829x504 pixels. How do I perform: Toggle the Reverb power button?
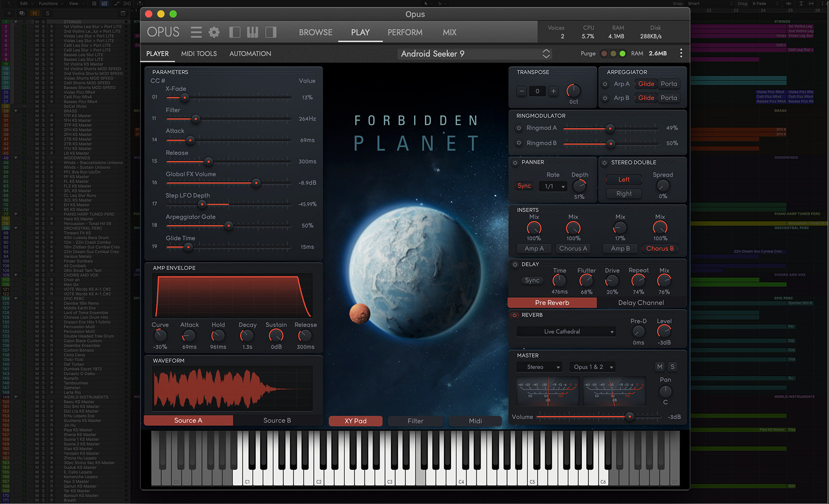(x=515, y=315)
